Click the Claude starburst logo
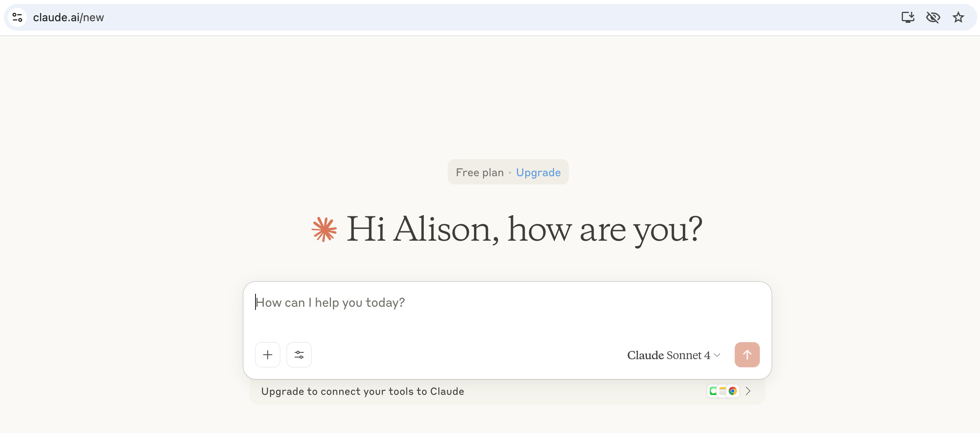This screenshot has width=980, height=433. (324, 229)
